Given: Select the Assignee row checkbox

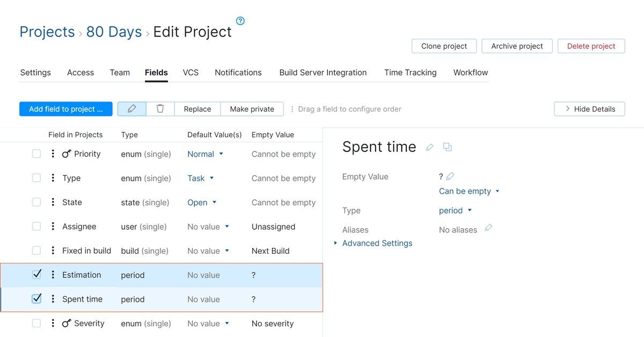Looking at the screenshot, I should 36,226.
